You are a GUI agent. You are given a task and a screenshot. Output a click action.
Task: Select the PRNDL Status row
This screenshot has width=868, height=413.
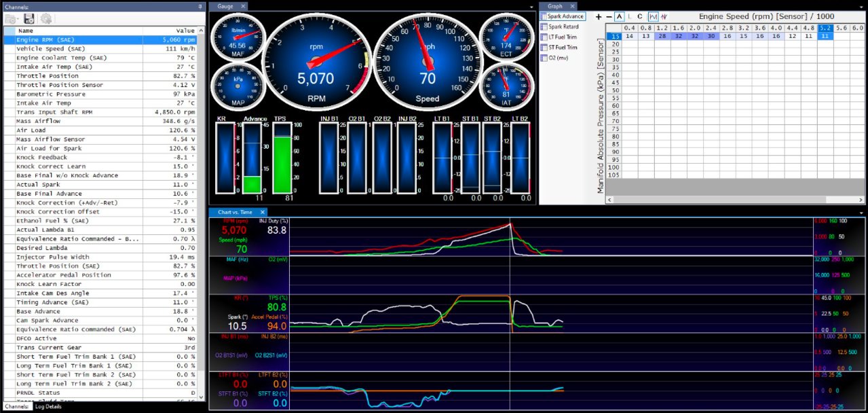[x=100, y=393]
